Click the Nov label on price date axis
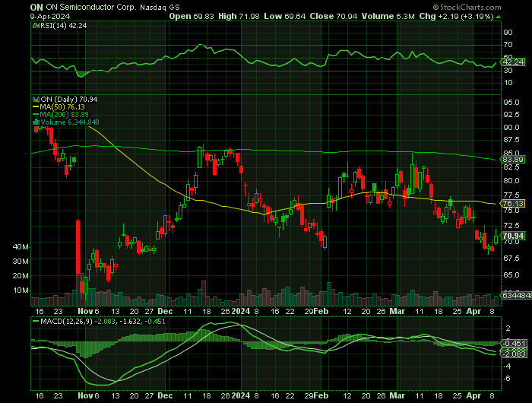 85,311
